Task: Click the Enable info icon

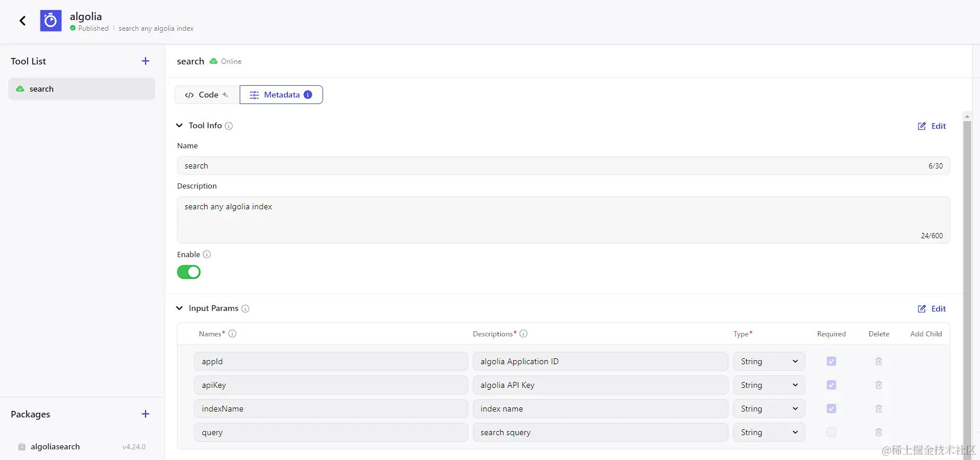Action: 207,254
